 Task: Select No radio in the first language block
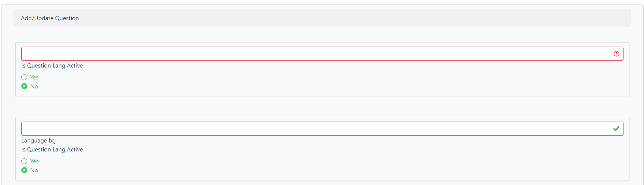point(24,86)
